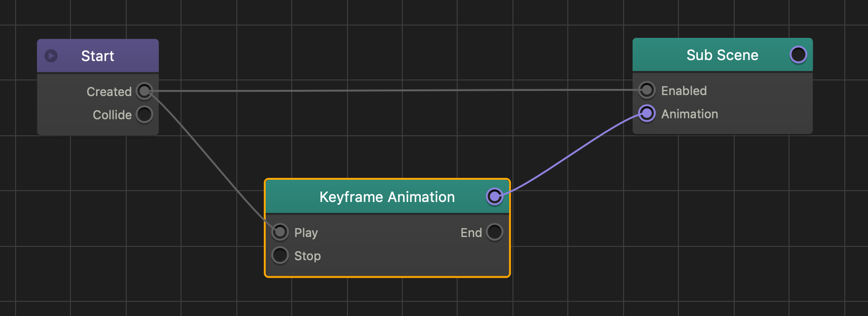Click the Stop input port on Keyframe Animation
The width and height of the screenshot is (868, 316).
click(280, 255)
